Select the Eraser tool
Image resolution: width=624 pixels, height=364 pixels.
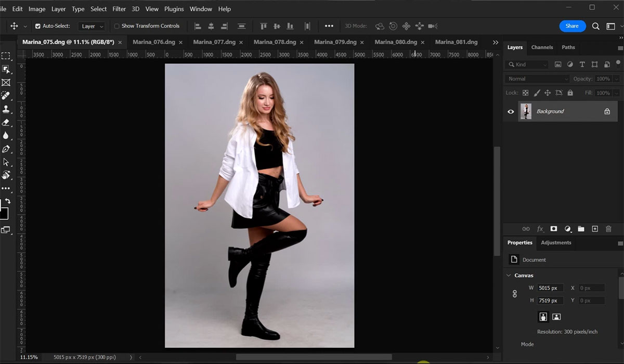tap(6, 123)
